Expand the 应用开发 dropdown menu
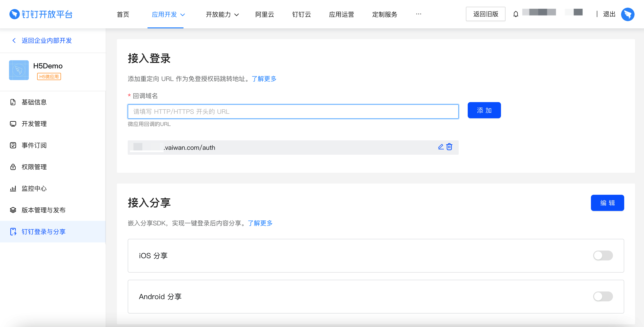The width and height of the screenshot is (644, 327). tap(168, 14)
